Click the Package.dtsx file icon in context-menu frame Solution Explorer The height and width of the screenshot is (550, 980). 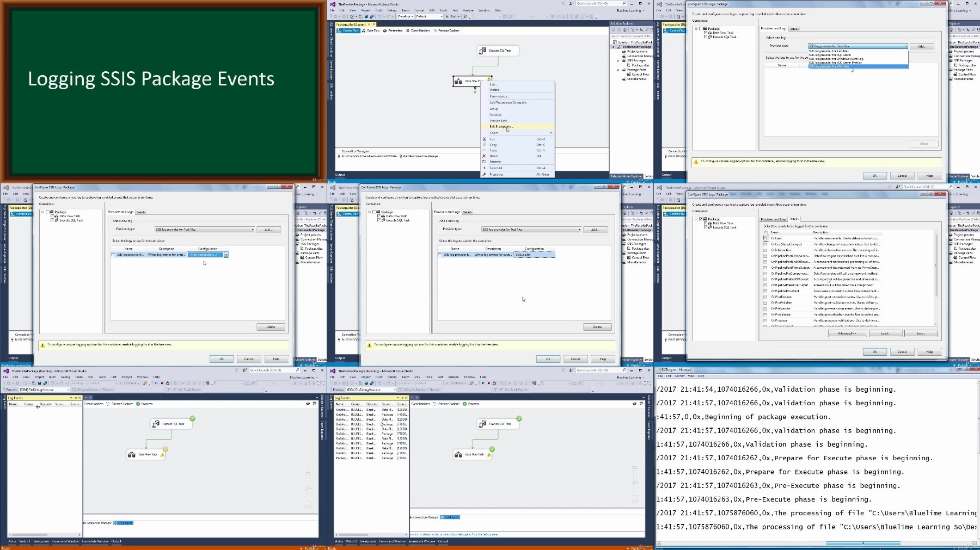628,65
